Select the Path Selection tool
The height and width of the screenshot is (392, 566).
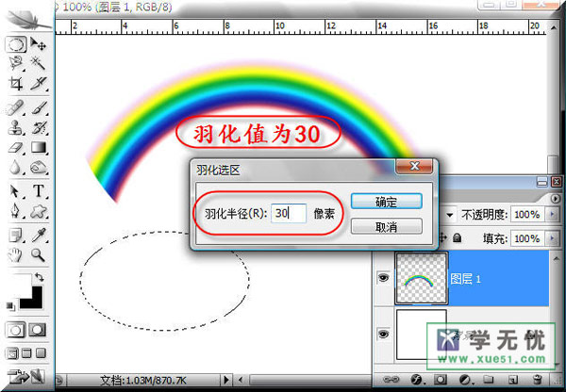(x=15, y=191)
